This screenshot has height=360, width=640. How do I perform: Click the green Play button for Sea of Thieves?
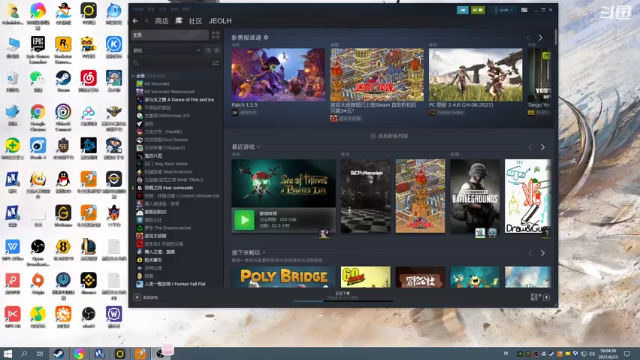click(244, 220)
